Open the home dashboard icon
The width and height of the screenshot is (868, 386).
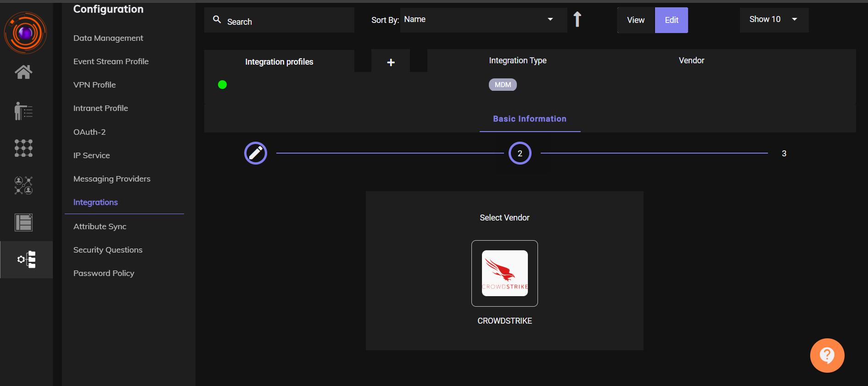point(23,72)
